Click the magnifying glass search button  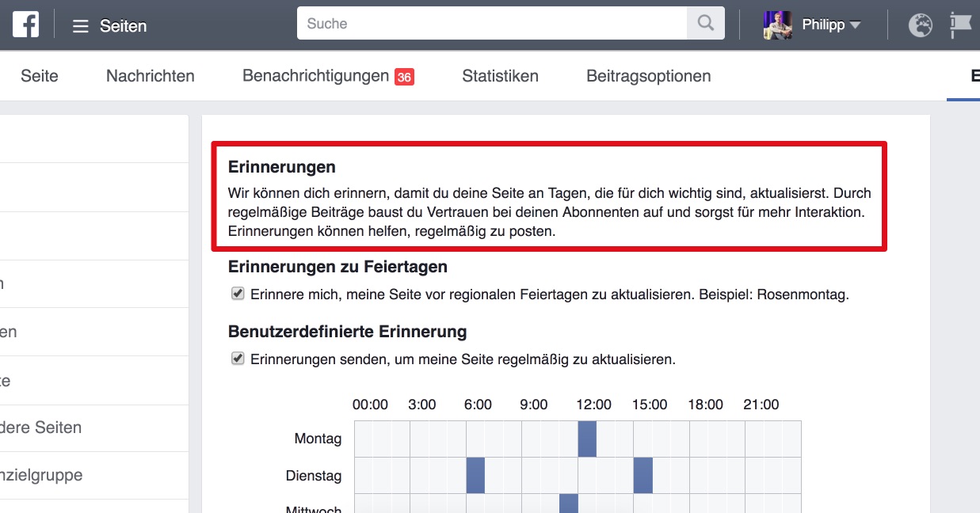(x=705, y=24)
